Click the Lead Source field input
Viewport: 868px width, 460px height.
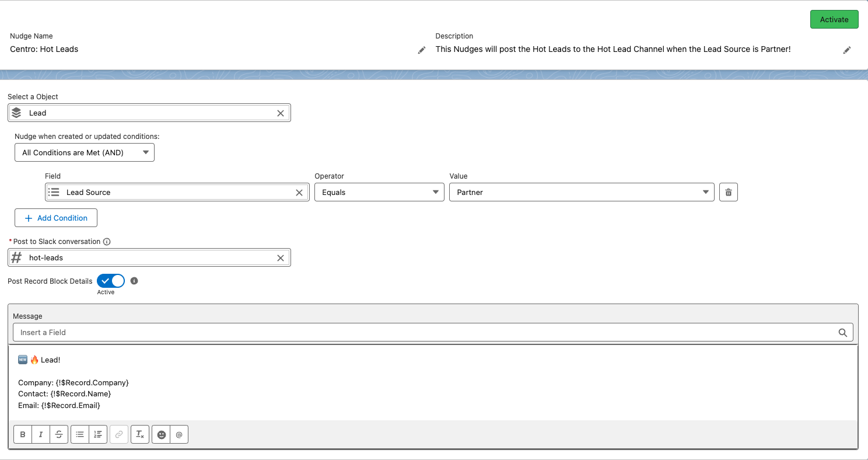click(x=177, y=192)
